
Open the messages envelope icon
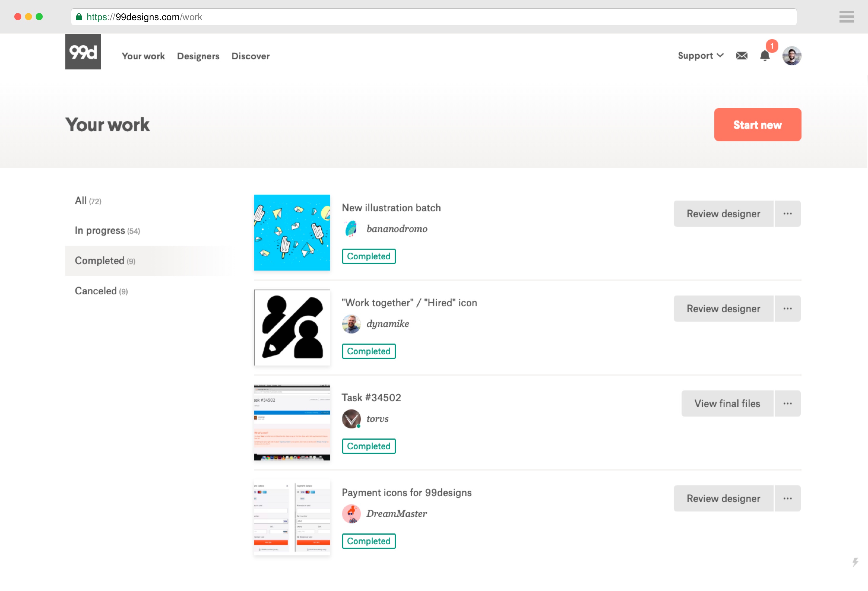[741, 55]
